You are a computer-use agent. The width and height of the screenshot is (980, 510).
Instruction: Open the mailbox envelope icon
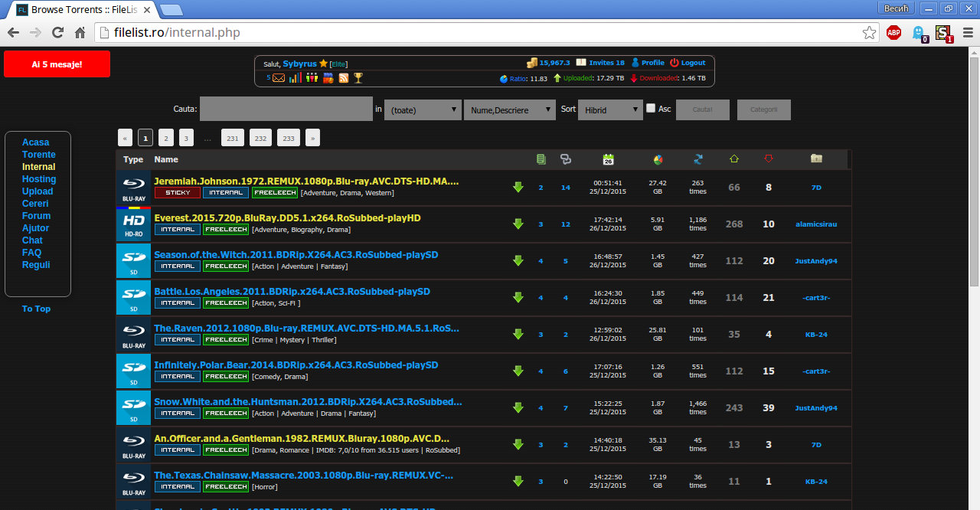pyautogui.click(x=278, y=77)
